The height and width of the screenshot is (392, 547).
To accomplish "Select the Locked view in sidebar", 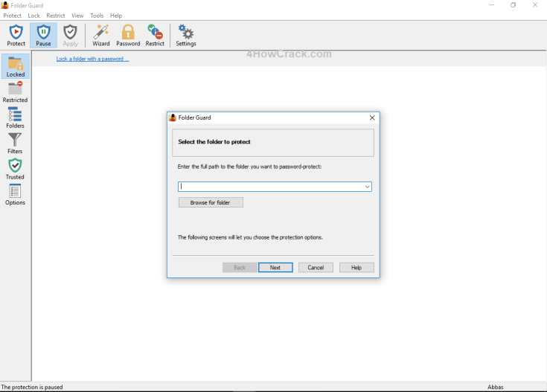I will (x=16, y=66).
